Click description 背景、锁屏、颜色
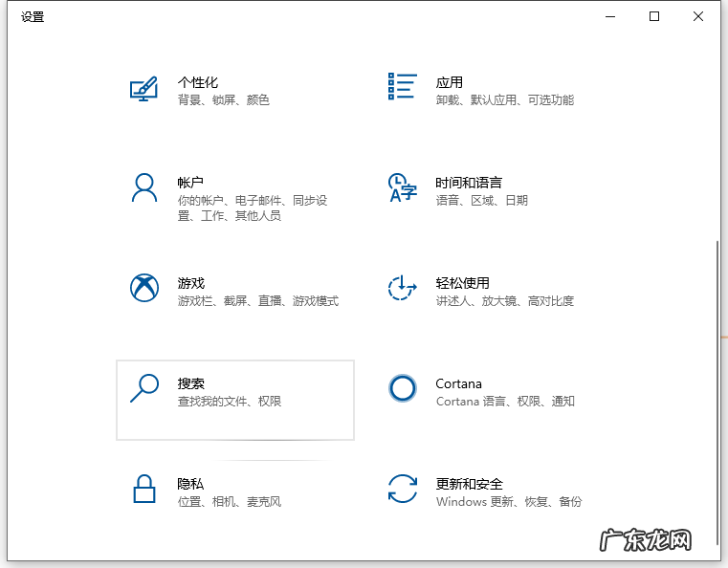This screenshot has height=568, width=728. tap(224, 99)
